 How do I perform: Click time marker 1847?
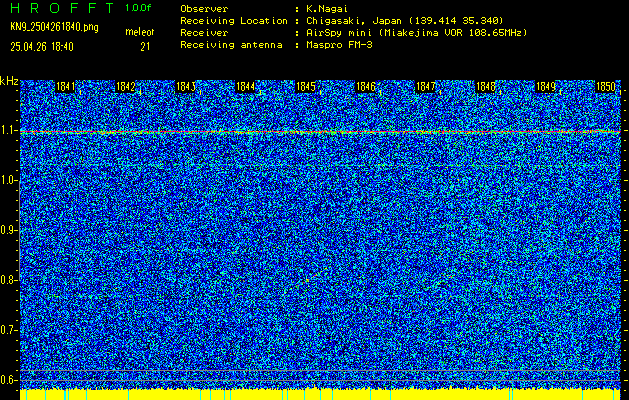coord(426,86)
